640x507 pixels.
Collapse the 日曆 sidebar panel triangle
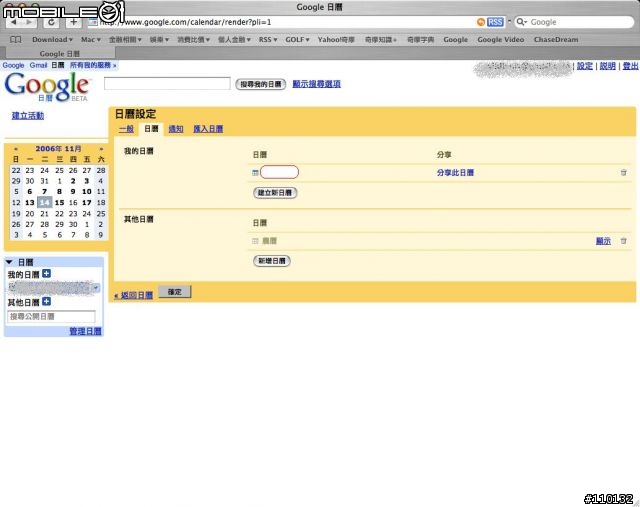9,262
